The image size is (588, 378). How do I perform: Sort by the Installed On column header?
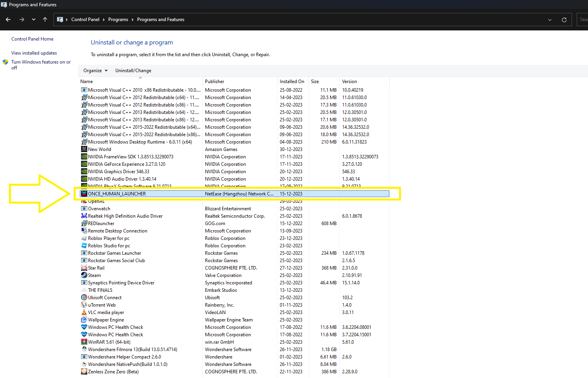coord(293,82)
